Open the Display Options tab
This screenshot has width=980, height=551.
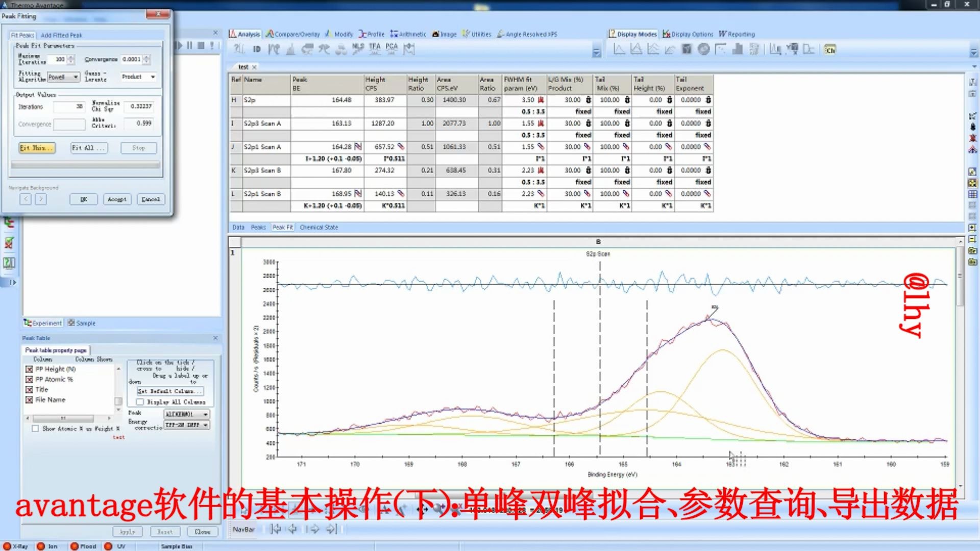point(688,34)
